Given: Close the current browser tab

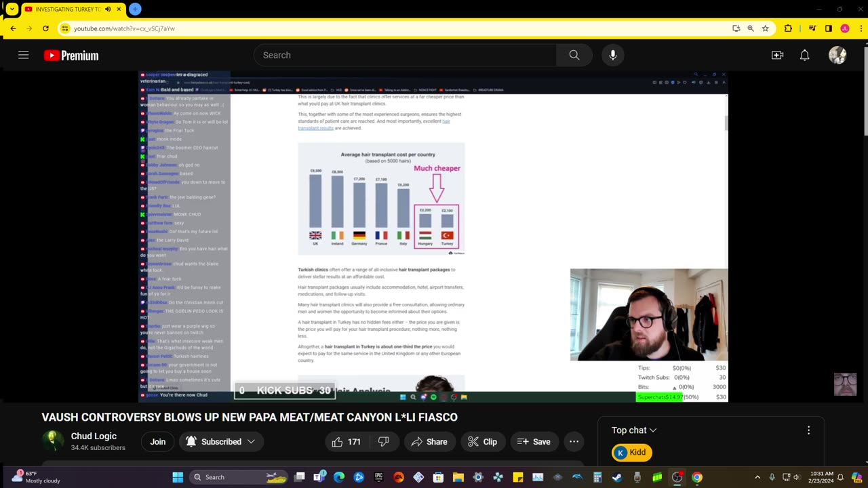Looking at the screenshot, I should [x=118, y=9].
